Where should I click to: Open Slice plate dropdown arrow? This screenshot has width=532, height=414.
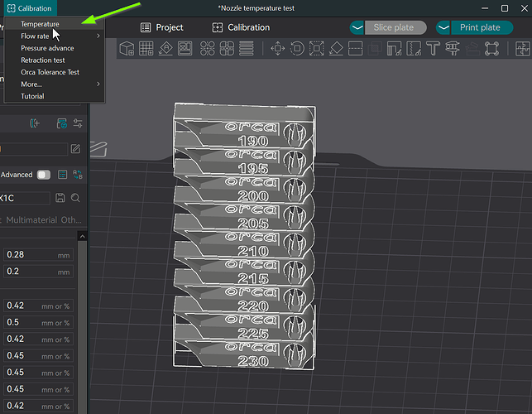357,27
